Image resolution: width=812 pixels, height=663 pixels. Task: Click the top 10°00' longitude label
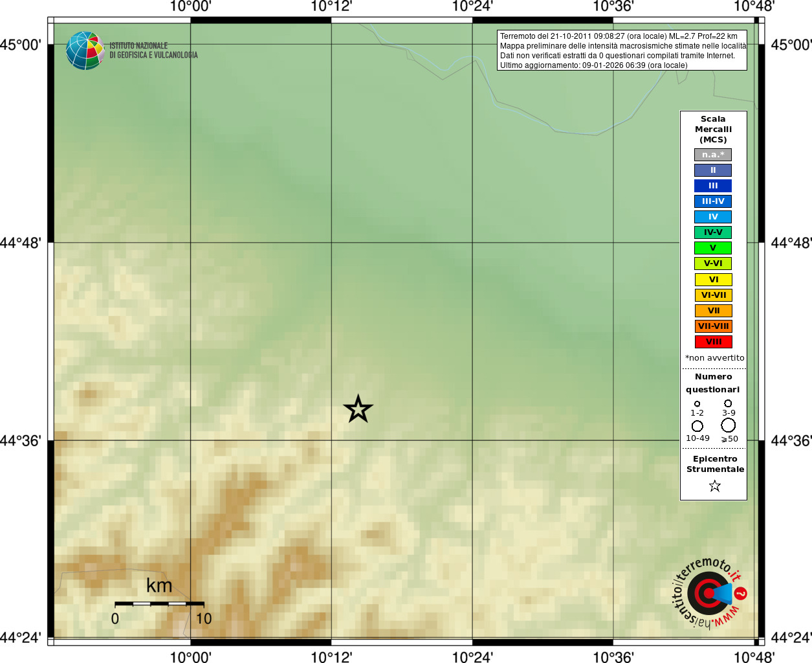(x=190, y=6)
